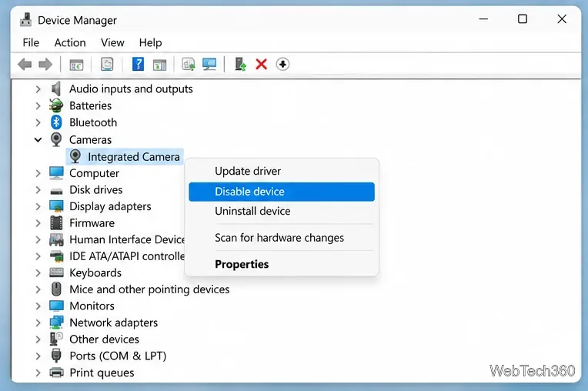The width and height of the screenshot is (588, 391).
Task: Minimize the Device Manager window
Action: 483,18
